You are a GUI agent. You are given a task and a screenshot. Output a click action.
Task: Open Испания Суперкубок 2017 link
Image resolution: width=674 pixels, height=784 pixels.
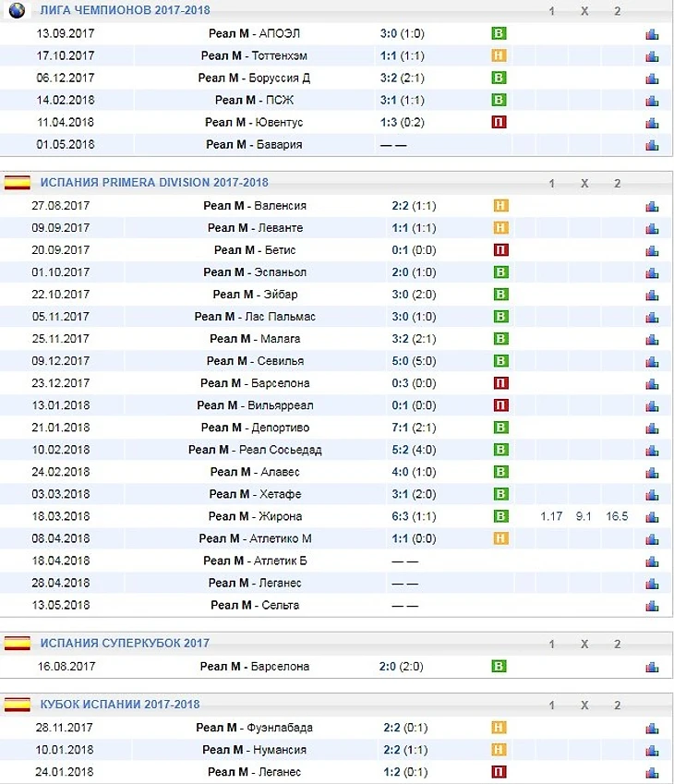pyautogui.click(x=125, y=643)
